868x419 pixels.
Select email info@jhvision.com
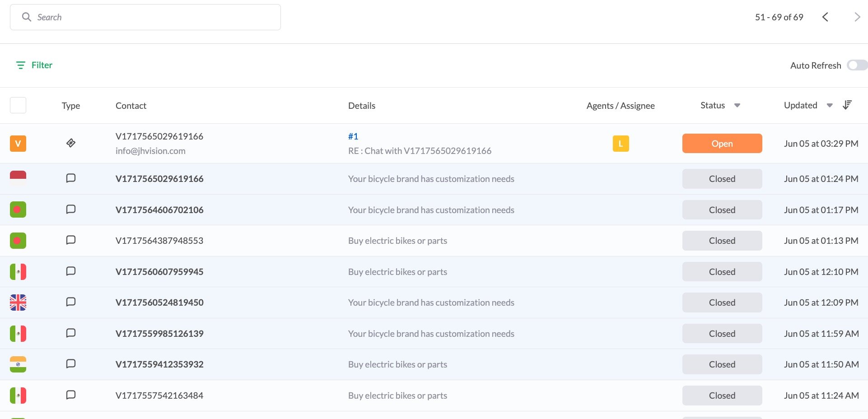[150, 151]
